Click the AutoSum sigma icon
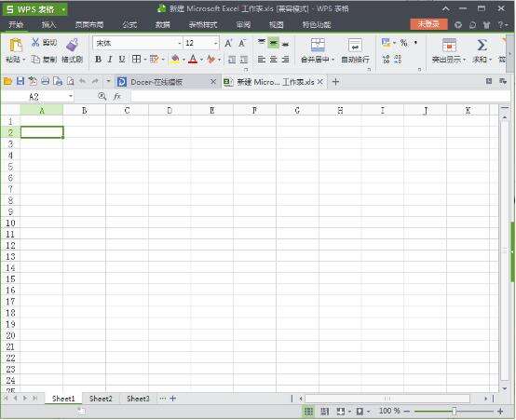Viewport: 516px width, 420px height. 482,45
